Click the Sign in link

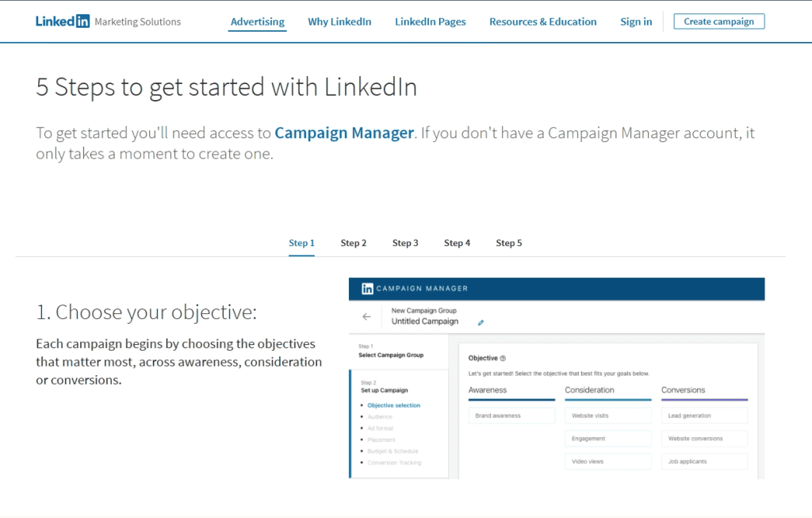[x=636, y=21]
